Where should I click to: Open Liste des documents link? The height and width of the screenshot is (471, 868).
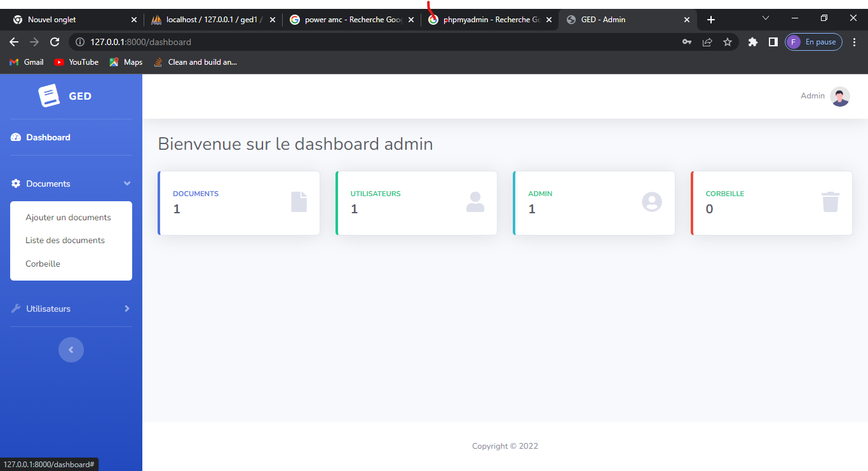click(65, 240)
